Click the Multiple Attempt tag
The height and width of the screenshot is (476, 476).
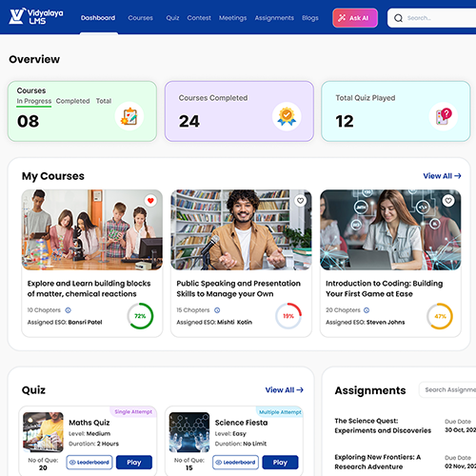[x=280, y=412]
